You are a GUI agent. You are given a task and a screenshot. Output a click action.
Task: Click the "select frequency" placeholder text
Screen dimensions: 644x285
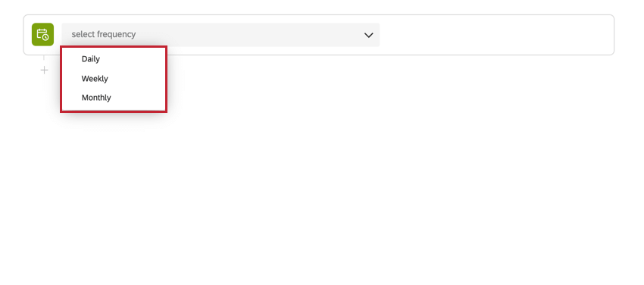tap(104, 35)
